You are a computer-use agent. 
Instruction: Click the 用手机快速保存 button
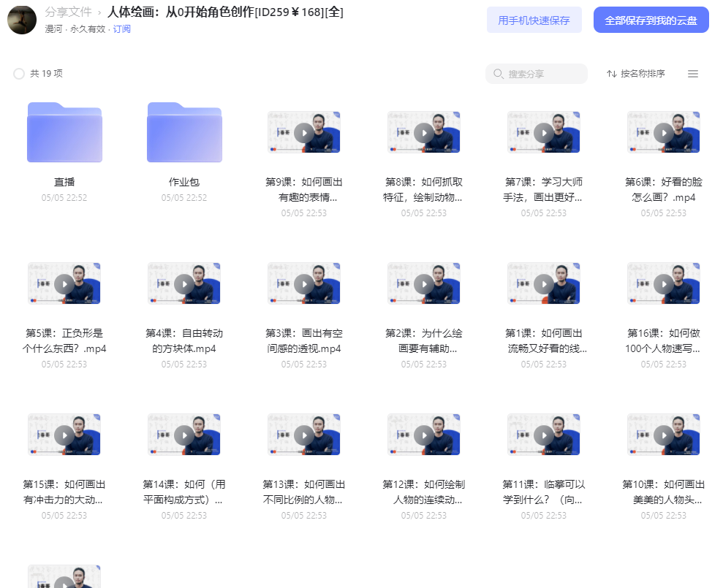pos(534,20)
